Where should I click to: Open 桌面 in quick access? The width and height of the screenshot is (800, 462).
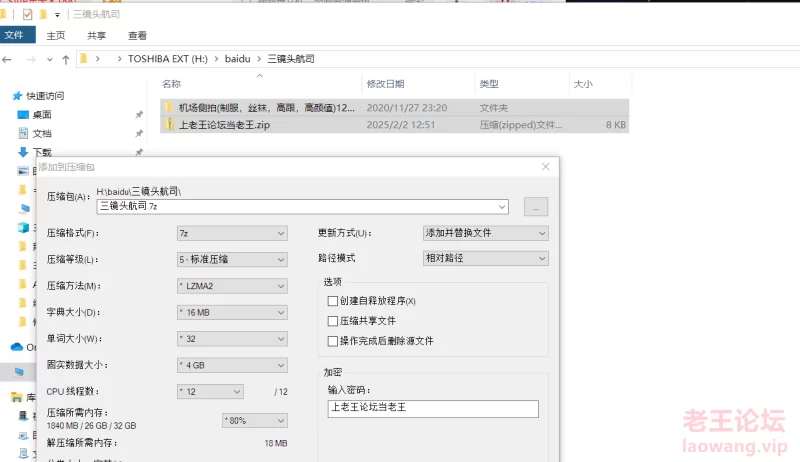coord(42,115)
